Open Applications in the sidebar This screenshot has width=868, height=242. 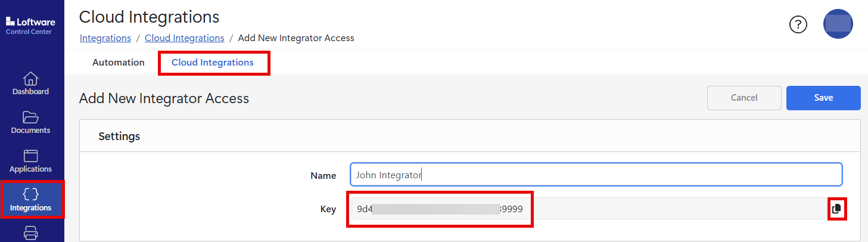[31, 162]
